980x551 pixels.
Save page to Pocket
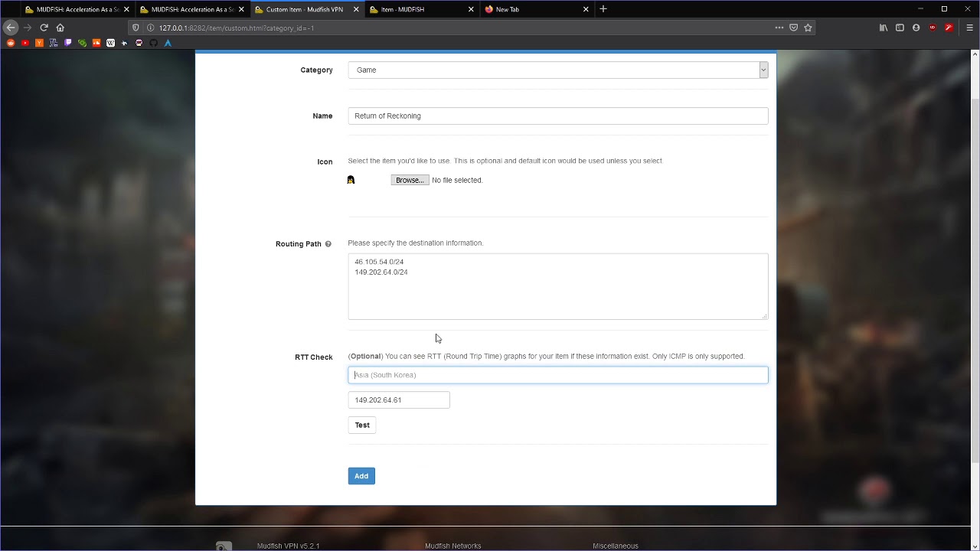click(794, 28)
